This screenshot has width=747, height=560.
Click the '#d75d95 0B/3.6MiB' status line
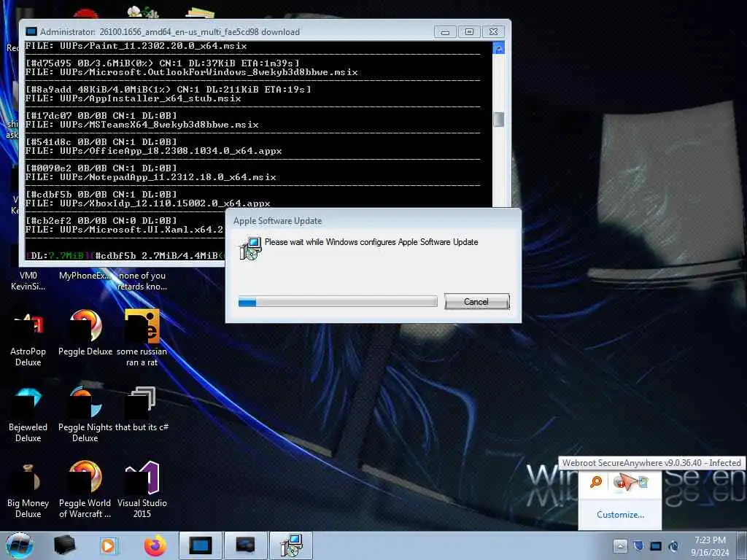162,63
